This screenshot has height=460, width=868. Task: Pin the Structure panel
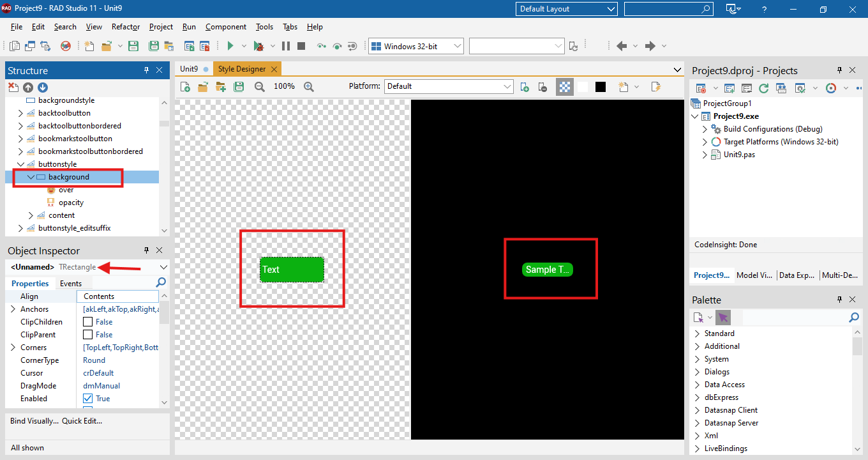146,70
